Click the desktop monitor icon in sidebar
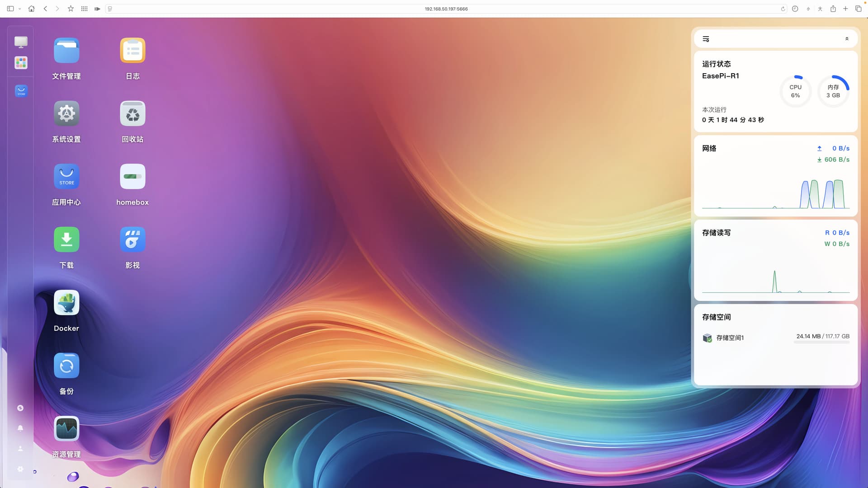This screenshot has width=868, height=488. coord(21,42)
